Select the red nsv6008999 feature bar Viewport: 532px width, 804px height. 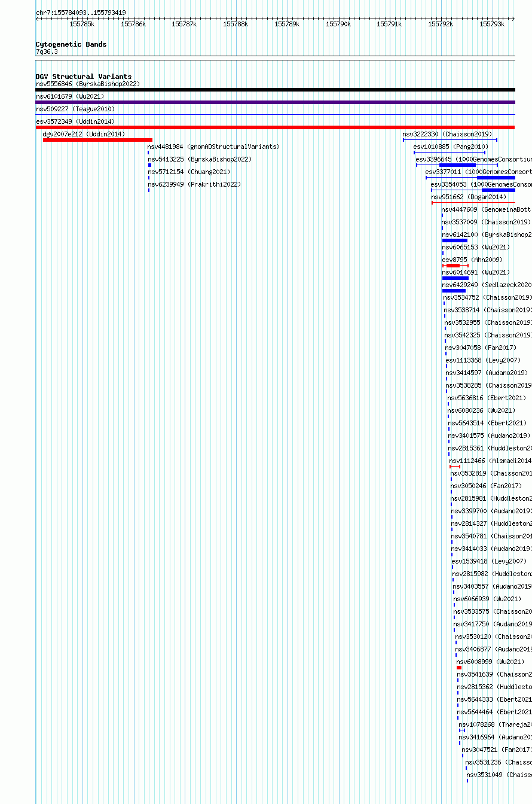[x=459, y=668]
